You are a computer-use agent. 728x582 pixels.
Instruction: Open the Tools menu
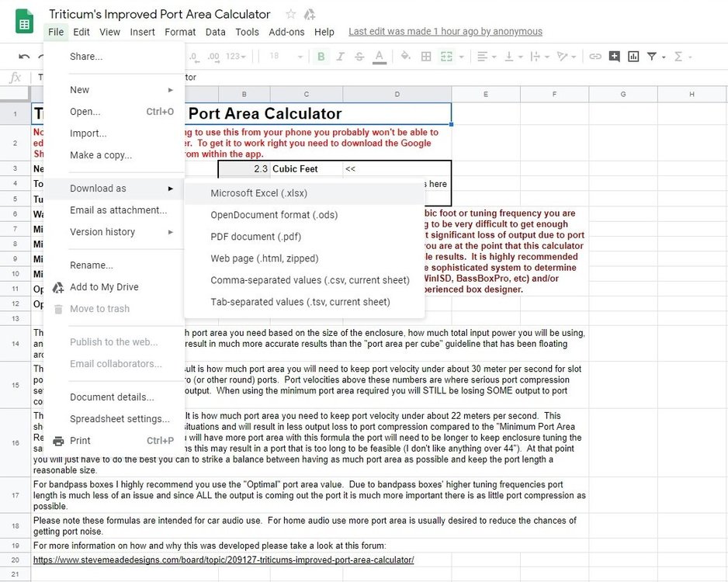247,32
